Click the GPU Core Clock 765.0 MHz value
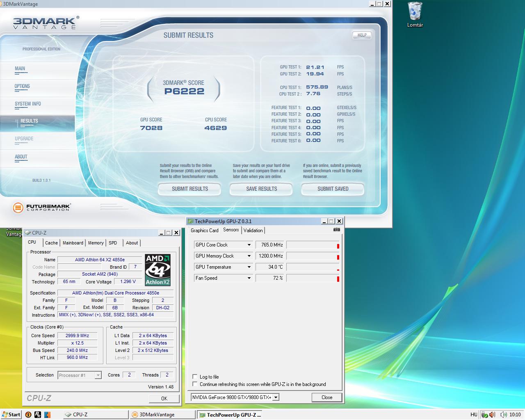The height and width of the screenshot is (420, 525). [x=269, y=244]
